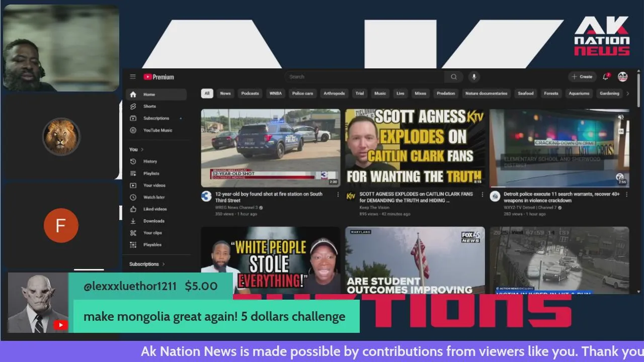This screenshot has width=644, height=362.
Task: Click Keep The Vision channel name
Action: [x=374, y=208]
